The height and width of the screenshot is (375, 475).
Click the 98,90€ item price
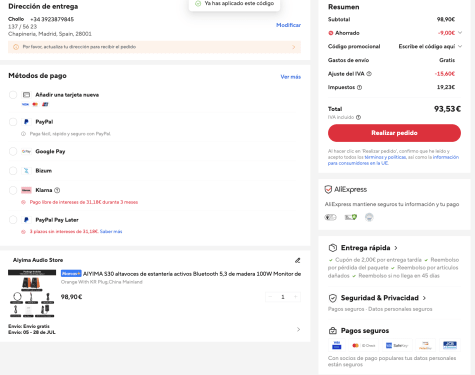[x=71, y=297]
